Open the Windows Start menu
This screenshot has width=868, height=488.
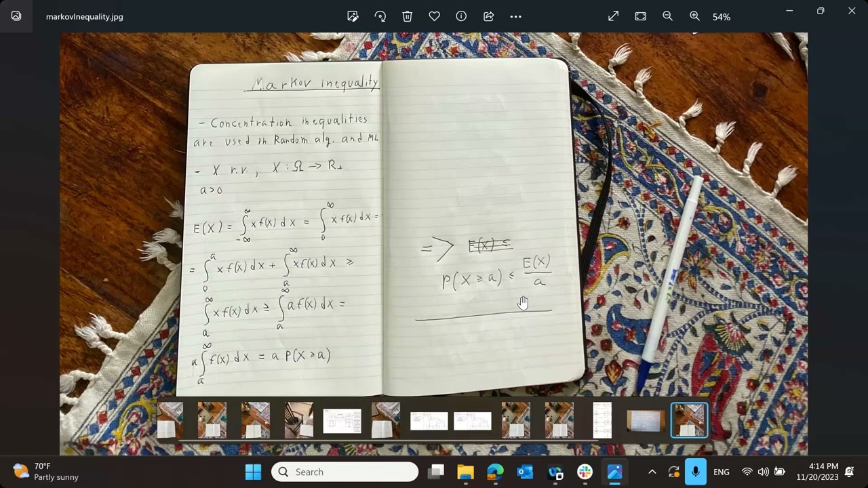(x=253, y=472)
